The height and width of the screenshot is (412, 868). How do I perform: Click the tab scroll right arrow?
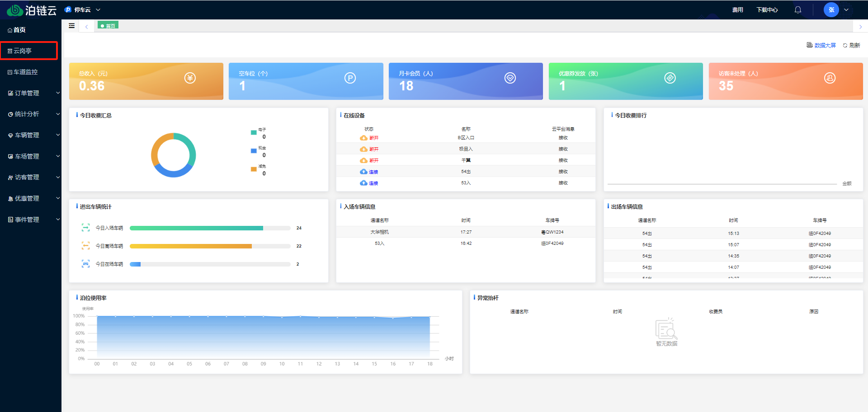click(x=860, y=27)
